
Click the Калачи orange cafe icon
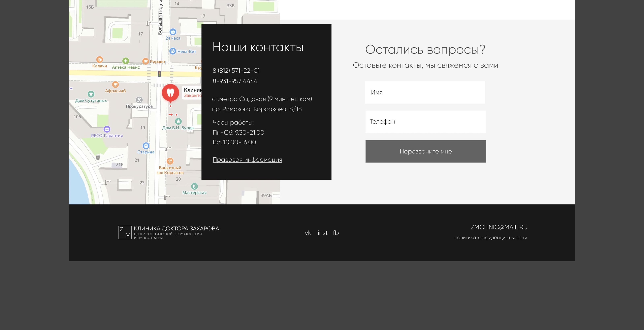click(99, 60)
